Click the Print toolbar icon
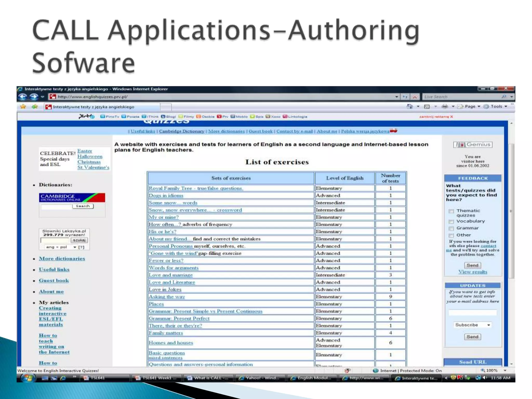Viewport: 532px width, 399px height. click(444, 106)
